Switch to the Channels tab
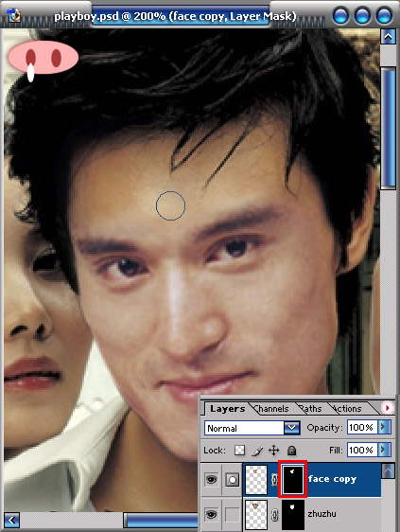The width and height of the screenshot is (400, 532). tap(271, 409)
